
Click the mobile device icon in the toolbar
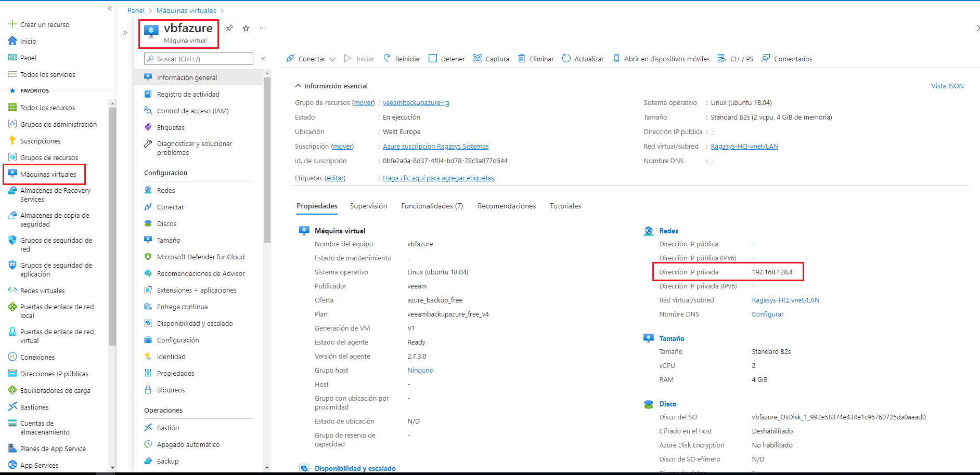[x=616, y=58]
